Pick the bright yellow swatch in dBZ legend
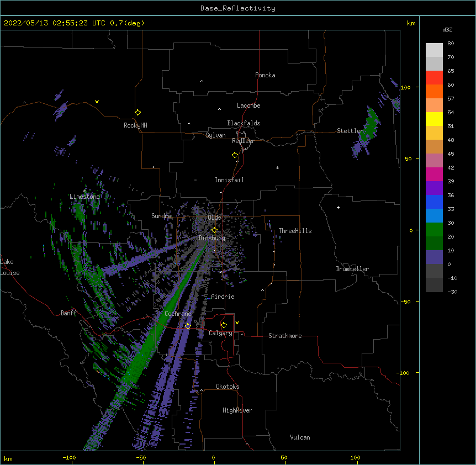476x465 pixels. click(434, 119)
